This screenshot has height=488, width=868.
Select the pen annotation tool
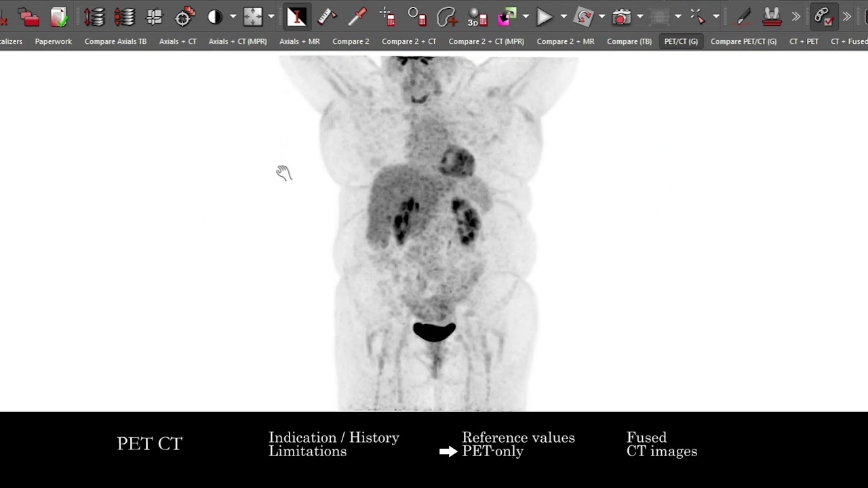point(744,17)
